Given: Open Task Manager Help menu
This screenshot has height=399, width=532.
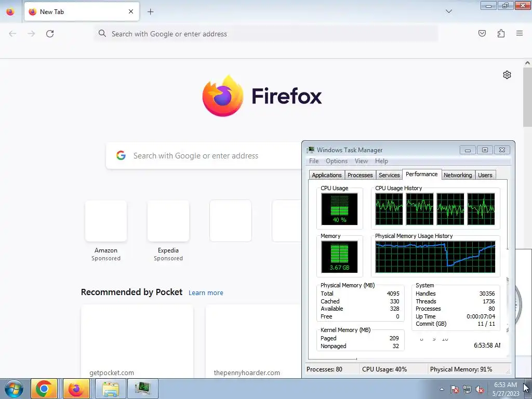Looking at the screenshot, I should point(381,161).
